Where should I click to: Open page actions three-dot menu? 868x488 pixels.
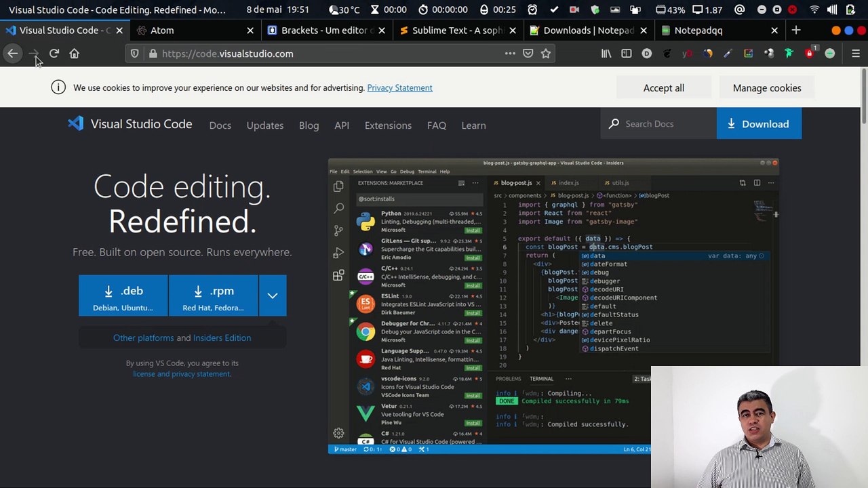510,54
